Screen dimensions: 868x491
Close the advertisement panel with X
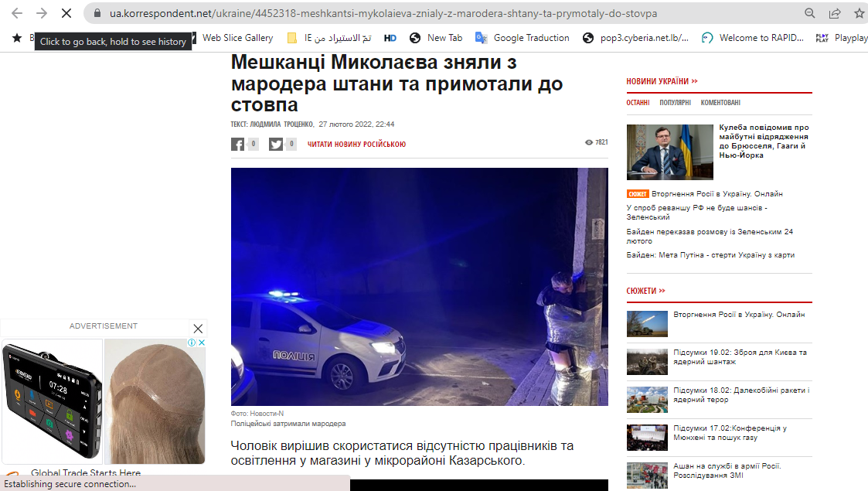[198, 329]
